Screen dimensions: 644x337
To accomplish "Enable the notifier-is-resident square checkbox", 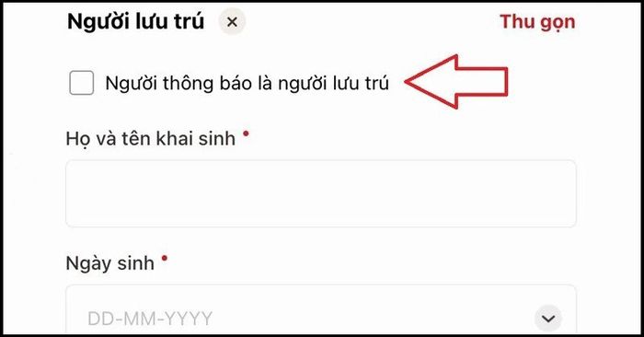I will pyautogui.click(x=81, y=83).
